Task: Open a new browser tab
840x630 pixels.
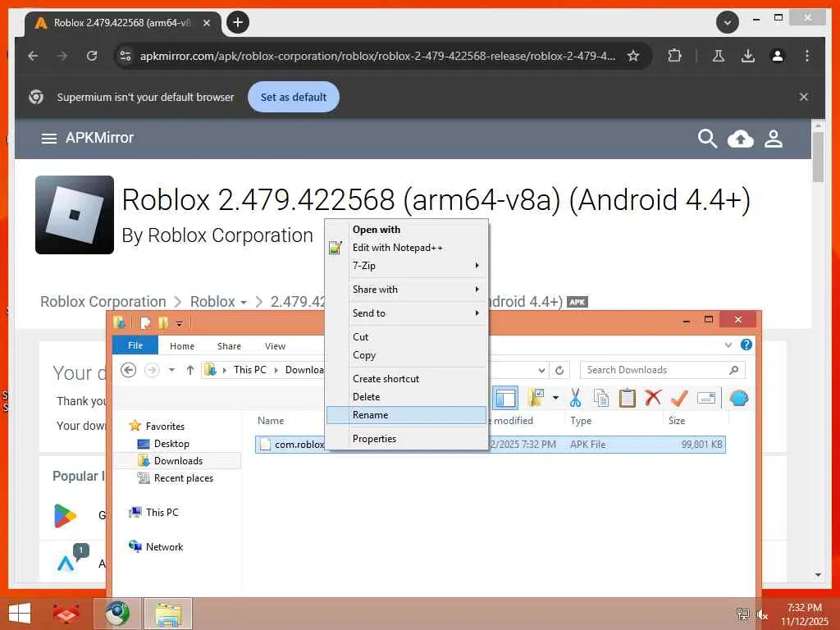Action: coord(237,22)
